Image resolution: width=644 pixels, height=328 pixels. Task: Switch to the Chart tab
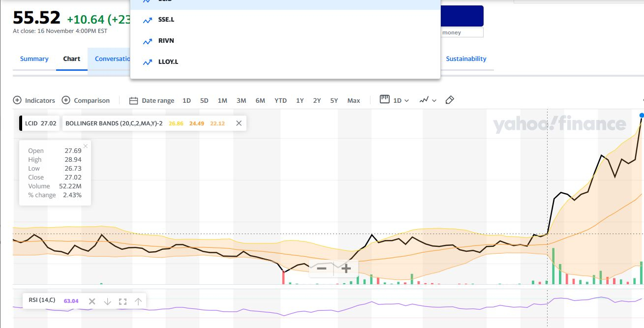tap(72, 59)
